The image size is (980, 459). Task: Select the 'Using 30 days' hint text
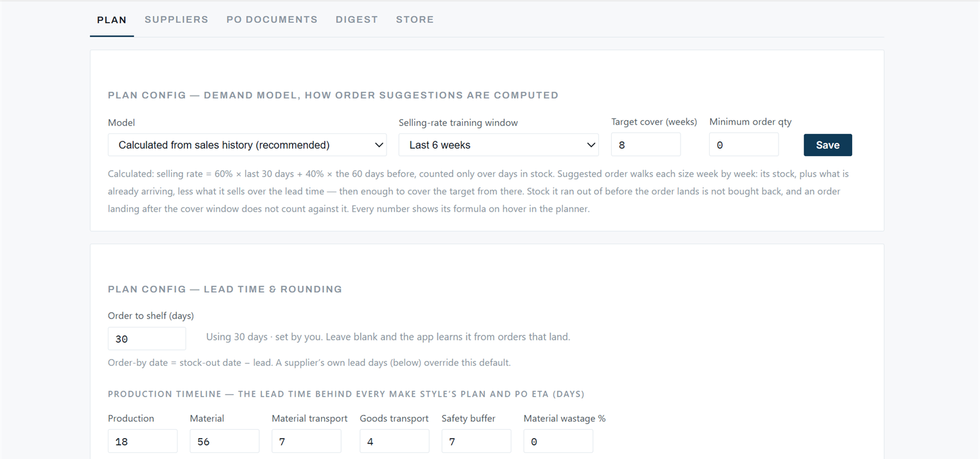tap(388, 337)
